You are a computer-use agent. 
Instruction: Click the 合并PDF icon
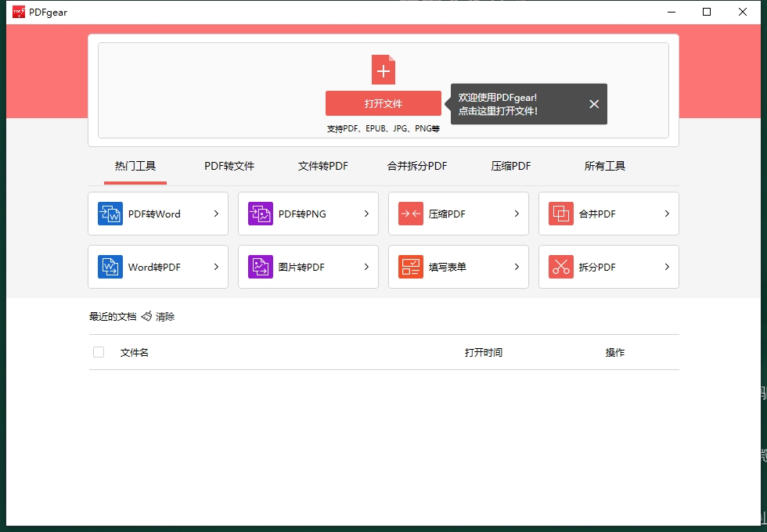pos(560,214)
